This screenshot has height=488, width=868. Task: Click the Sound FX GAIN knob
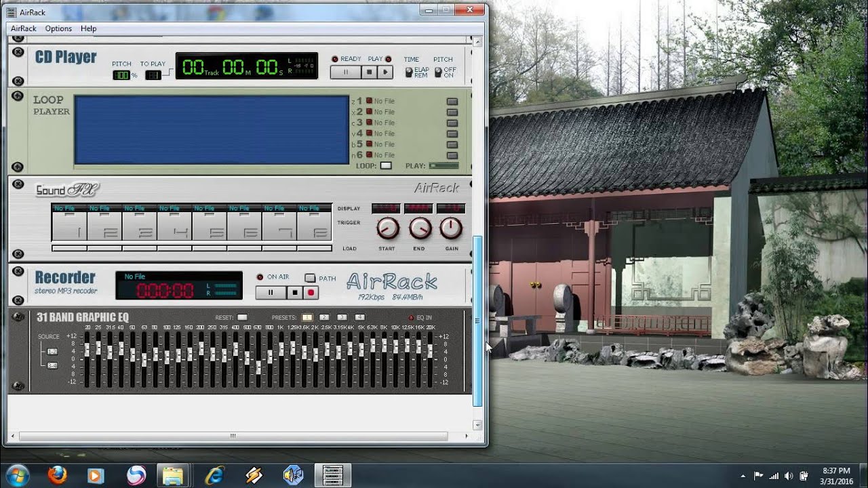(x=451, y=228)
